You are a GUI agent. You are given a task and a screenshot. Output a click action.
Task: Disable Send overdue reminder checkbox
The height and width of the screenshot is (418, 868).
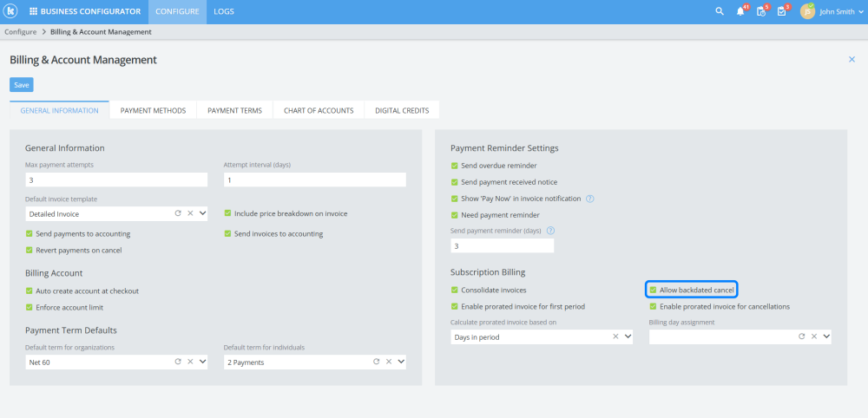pyautogui.click(x=455, y=166)
